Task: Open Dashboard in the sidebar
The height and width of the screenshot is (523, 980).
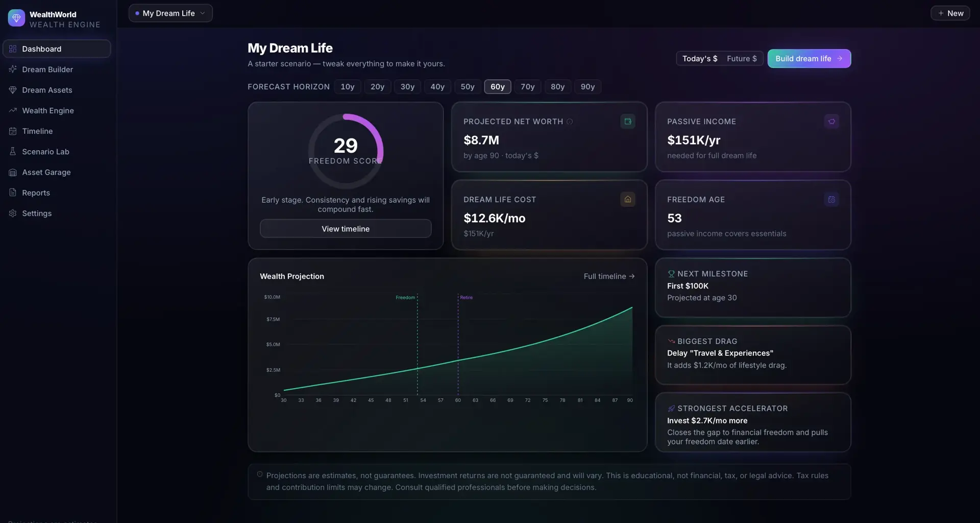Action: (57, 49)
